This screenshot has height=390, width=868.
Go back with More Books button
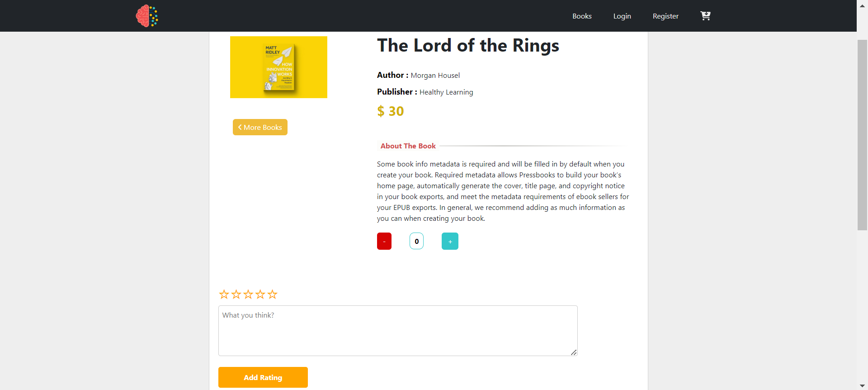point(260,127)
